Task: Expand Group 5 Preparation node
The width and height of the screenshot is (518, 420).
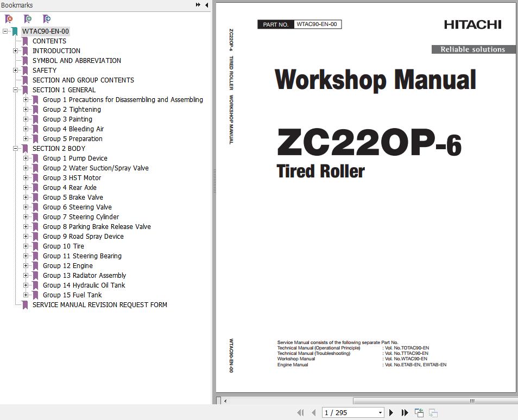Action: pos(26,139)
